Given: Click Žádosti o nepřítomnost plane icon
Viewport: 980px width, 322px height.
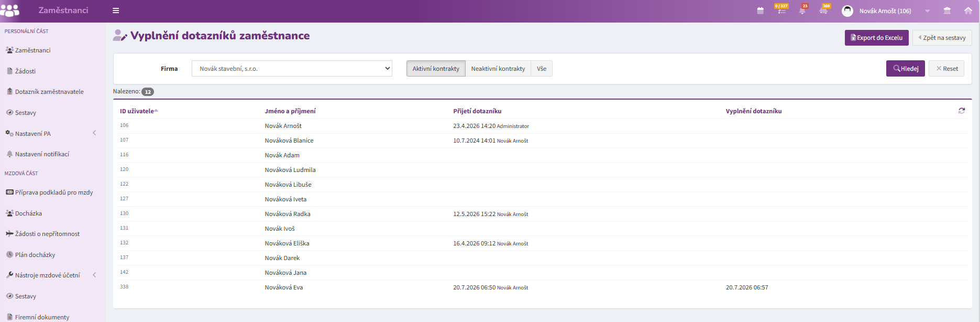Looking at the screenshot, I should tap(9, 233).
